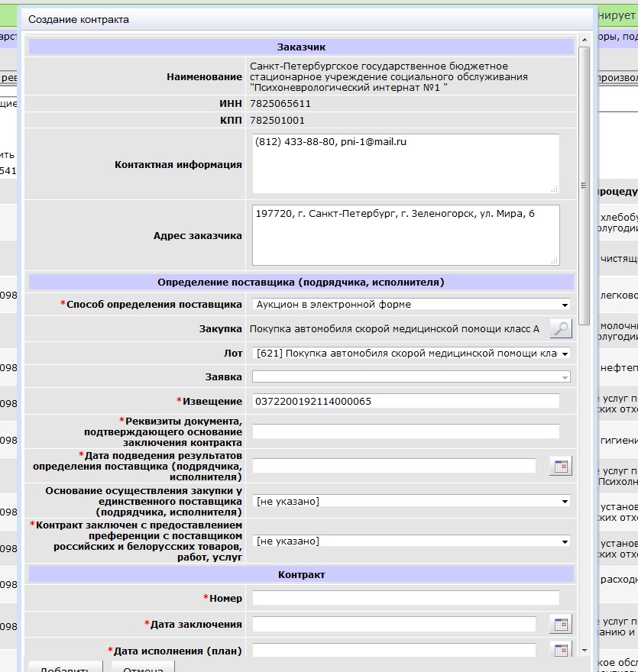Screen dimensions: 638x672
Task: Focus the Извещение number field
Action: point(406,401)
